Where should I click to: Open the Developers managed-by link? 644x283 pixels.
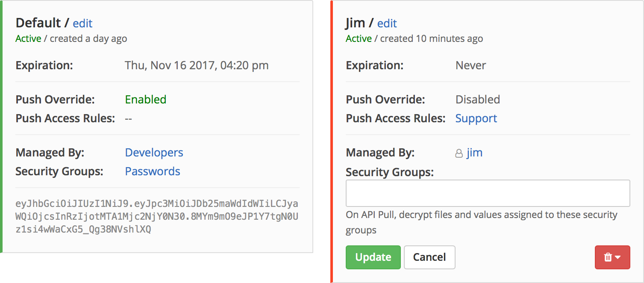[x=154, y=153]
